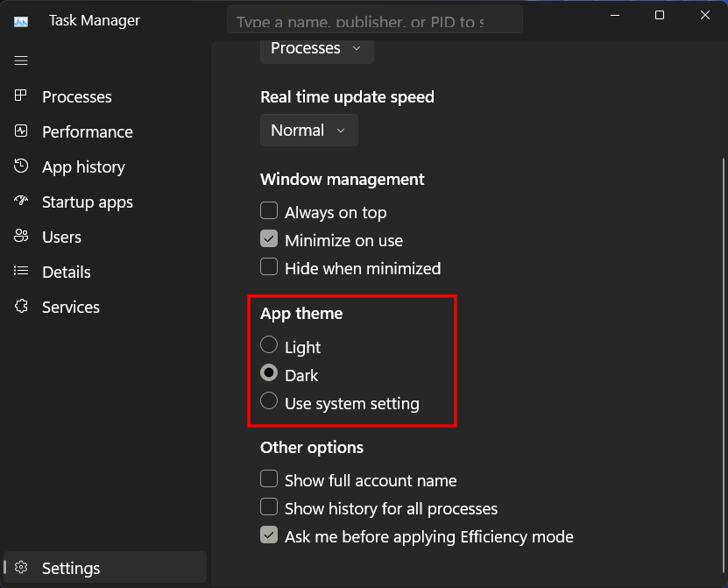Select the Performance sidebar icon
The height and width of the screenshot is (588, 728).
click(21, 131)
